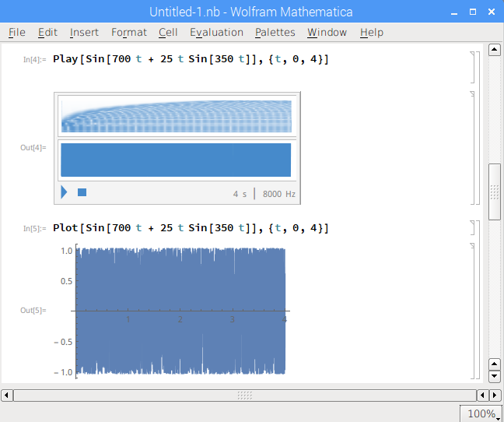
Task: Click the sound spectrogram preview
Action: pyautogui.click(x=176, y=116)
